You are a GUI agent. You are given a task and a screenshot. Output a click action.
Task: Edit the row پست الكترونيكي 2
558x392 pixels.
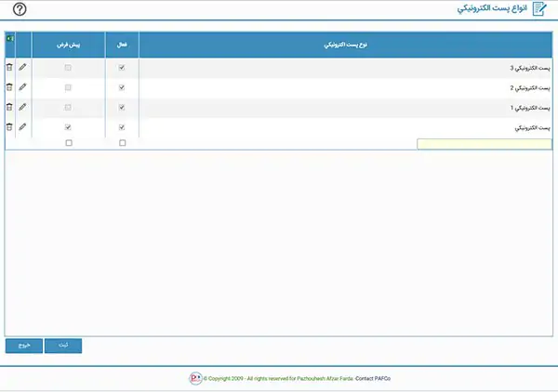(x=22, y=86)
